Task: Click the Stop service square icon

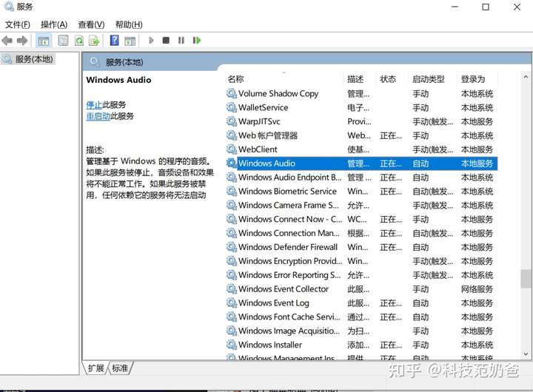Action: (x=166, y=41)
